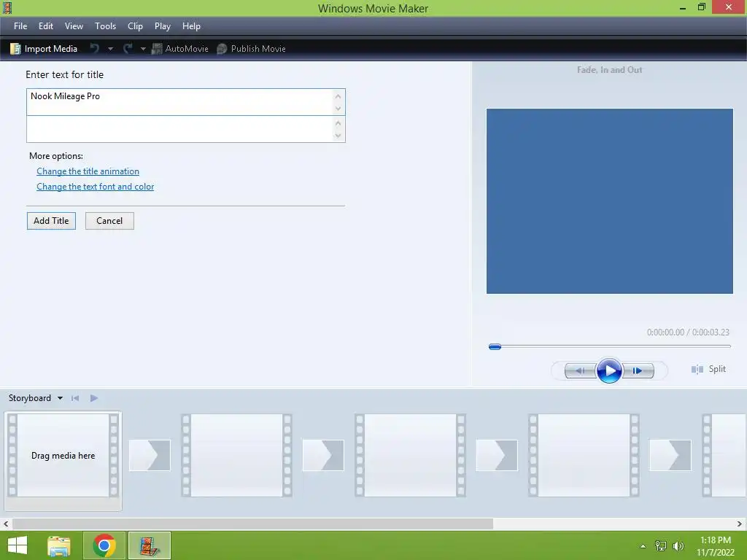Open the Clip menu
Screen dimensions: 747x560
135,26
